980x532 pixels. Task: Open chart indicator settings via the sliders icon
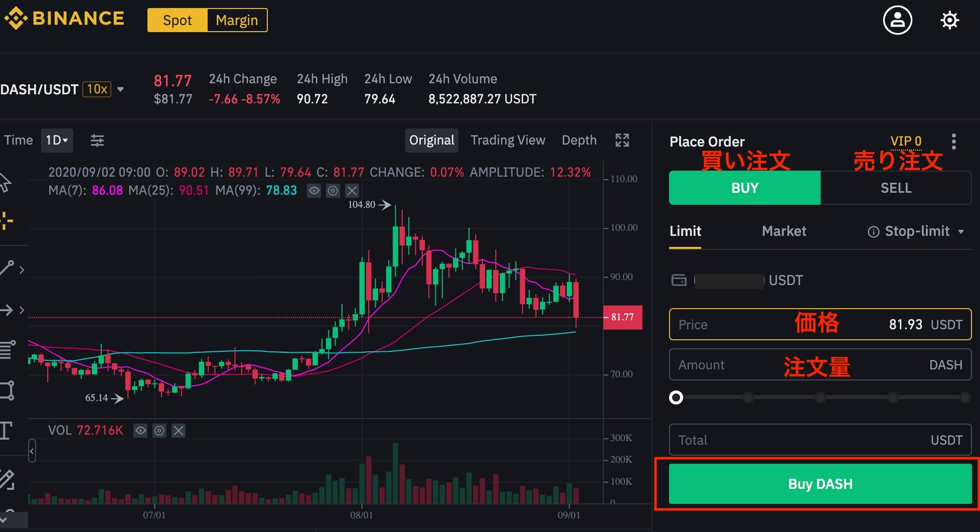pos(97,140)
